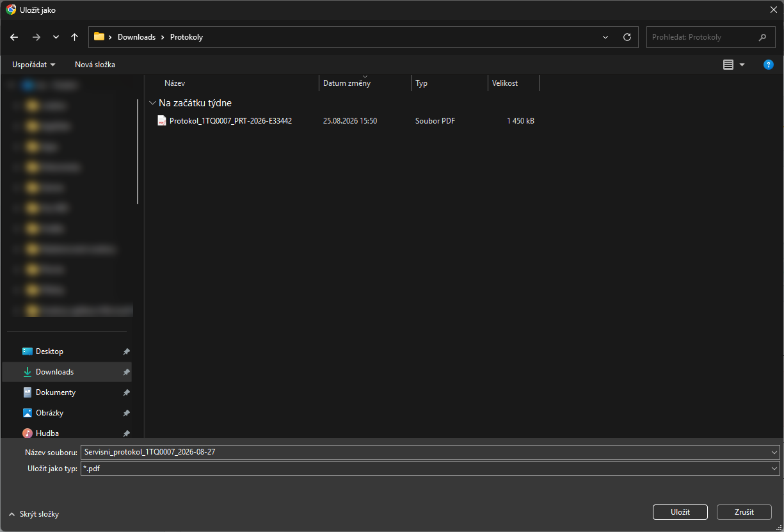
Task: Click the Downloads arrow icon in the sidebar
Action: 28,372
